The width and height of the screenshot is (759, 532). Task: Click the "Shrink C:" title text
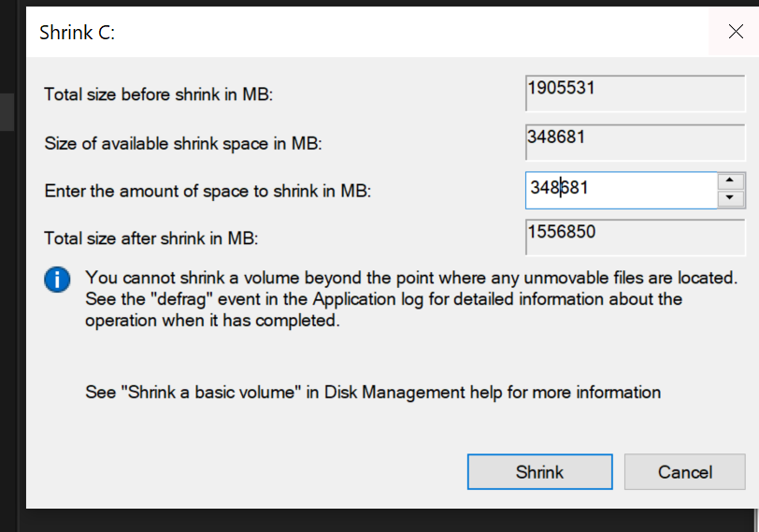[77, 33]
